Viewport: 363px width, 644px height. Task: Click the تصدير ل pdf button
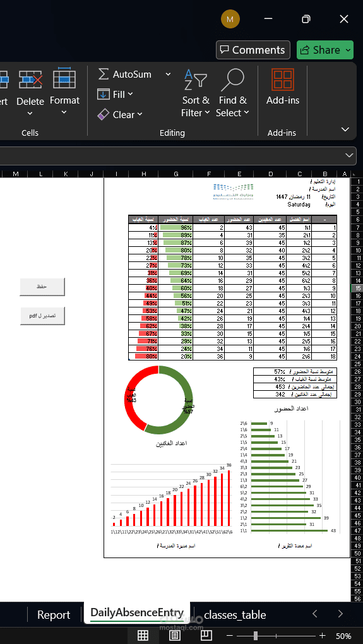(x=42, y=316)
